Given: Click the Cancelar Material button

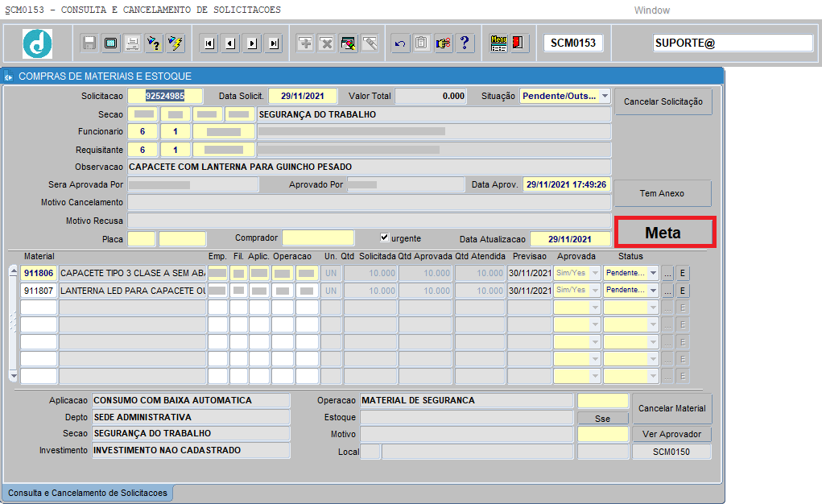Looking at the screenshot, I should (x=672, y=408).
